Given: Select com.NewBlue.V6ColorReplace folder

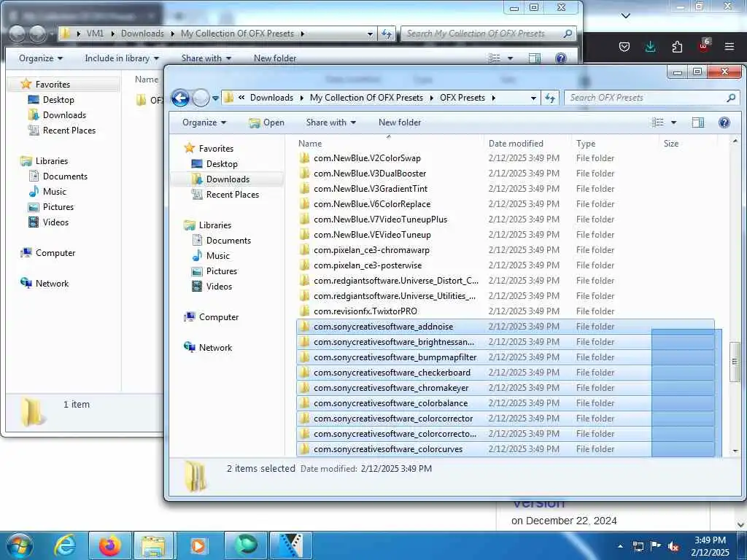Looking at the screenshot, I should coord(371,204).
